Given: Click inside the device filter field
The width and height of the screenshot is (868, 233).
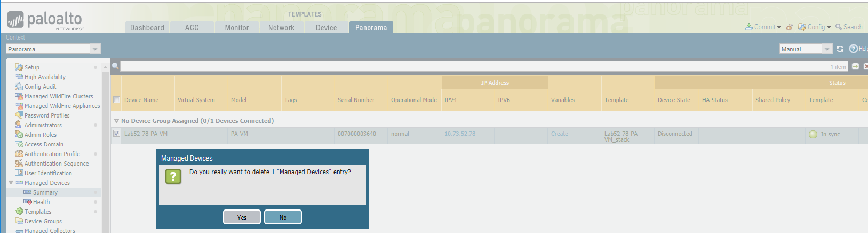Looking at the screenshot, I should point(475,66).
